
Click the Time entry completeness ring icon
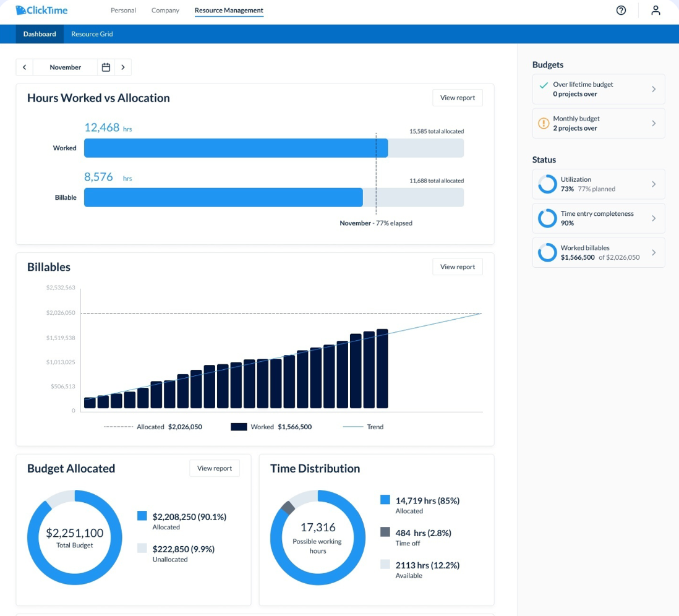547,218
